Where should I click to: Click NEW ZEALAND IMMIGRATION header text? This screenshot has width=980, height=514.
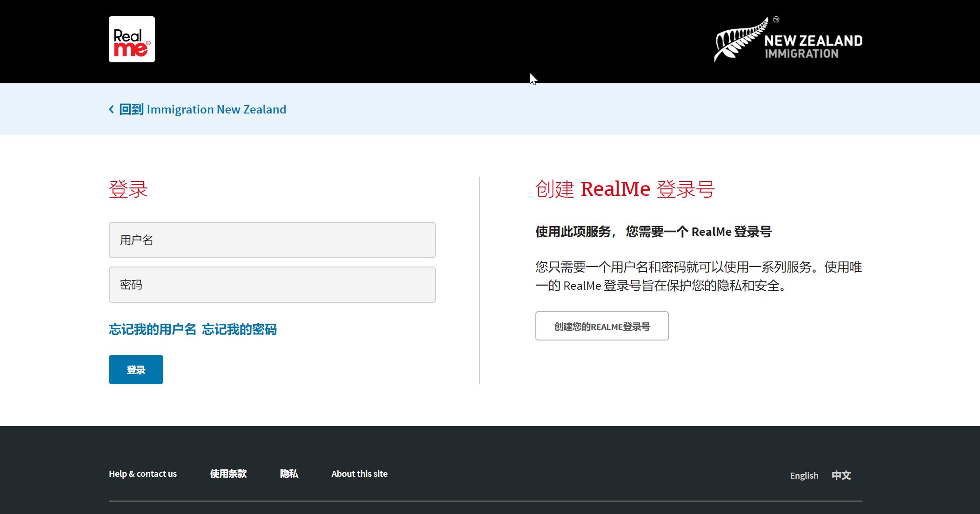pos(813,47)
